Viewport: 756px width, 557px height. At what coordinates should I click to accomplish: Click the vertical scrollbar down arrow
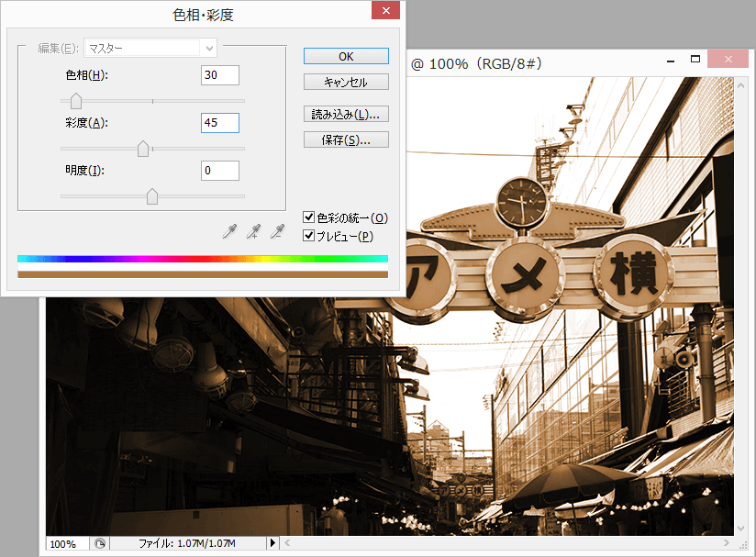(x=741, y=529)
